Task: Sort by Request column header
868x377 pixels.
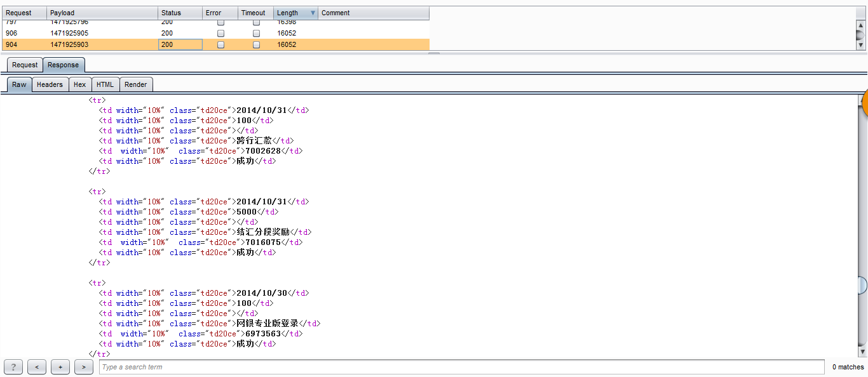Action: 25,13
